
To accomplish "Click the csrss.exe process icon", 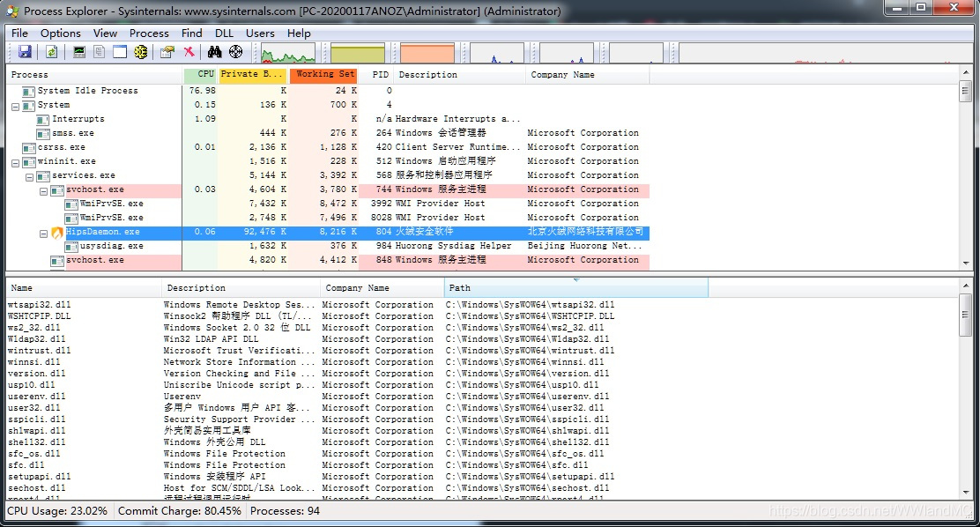I will [28, 148].
